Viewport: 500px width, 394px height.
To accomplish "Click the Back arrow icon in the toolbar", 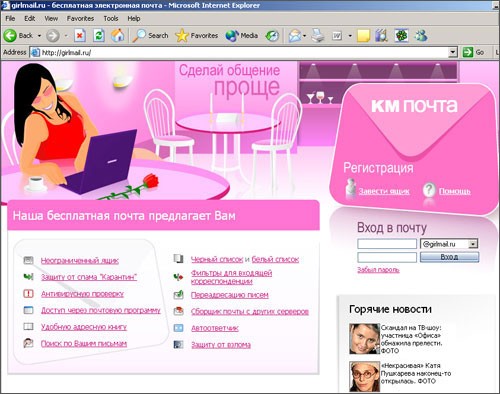I will tap(10, 36).
